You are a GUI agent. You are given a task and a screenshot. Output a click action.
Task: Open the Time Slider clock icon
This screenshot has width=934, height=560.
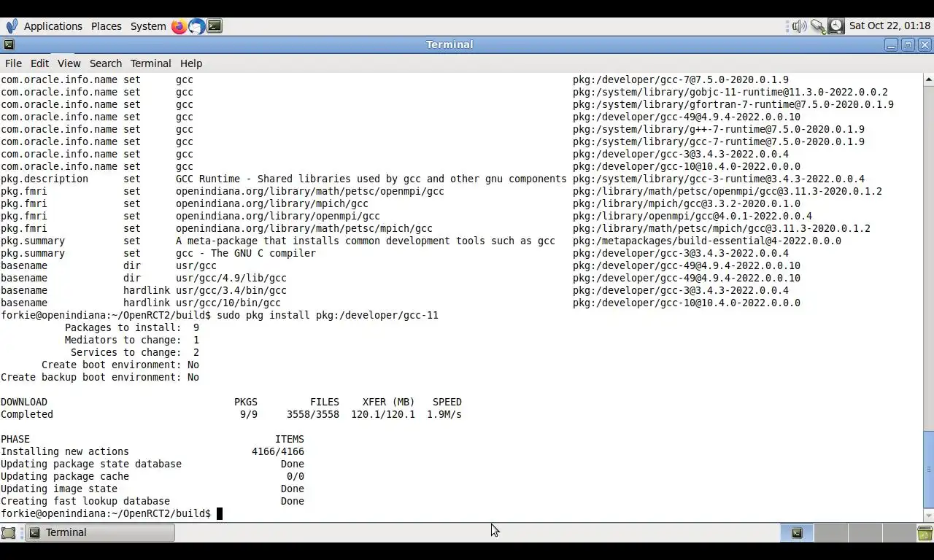point(836,26)
